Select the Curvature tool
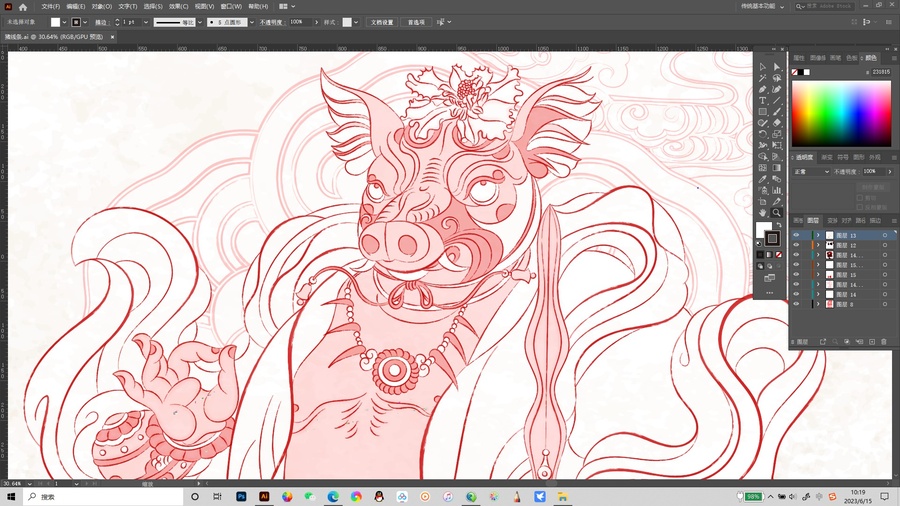The width and height of the screenshot is (900, 506). click(x=777, y=89)
